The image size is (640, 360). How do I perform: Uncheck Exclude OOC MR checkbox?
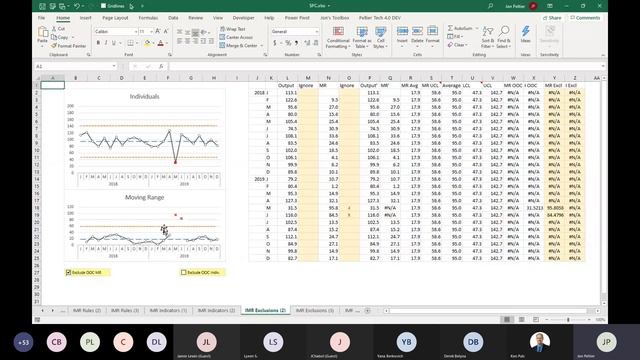pos(68,272)
